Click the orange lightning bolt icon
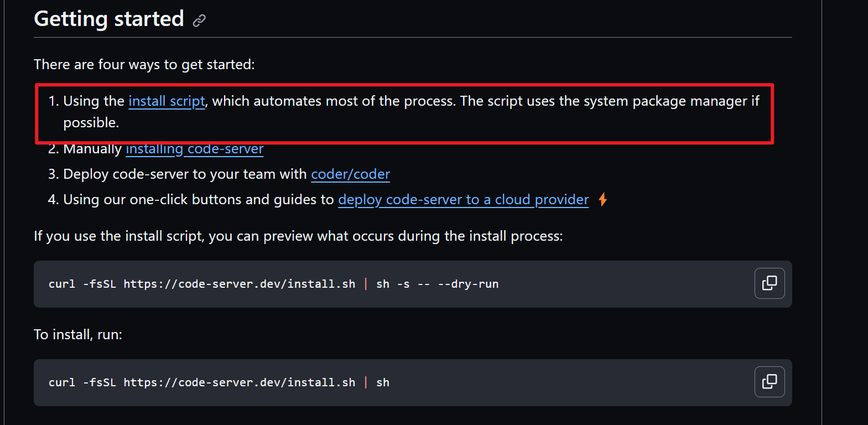The image size is (868, 425). 602,200
